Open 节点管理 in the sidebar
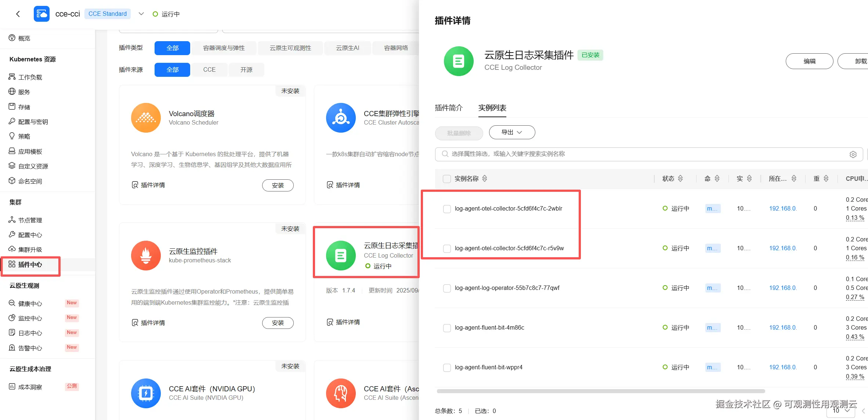The image size is (868, 420). coord(30,220)
